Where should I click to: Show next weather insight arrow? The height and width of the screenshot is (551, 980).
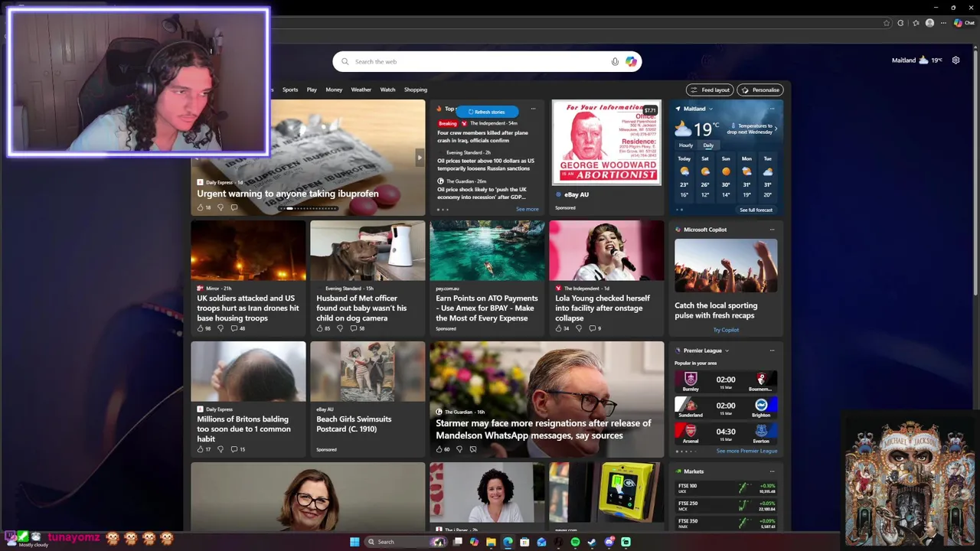[x=776, y=129]
